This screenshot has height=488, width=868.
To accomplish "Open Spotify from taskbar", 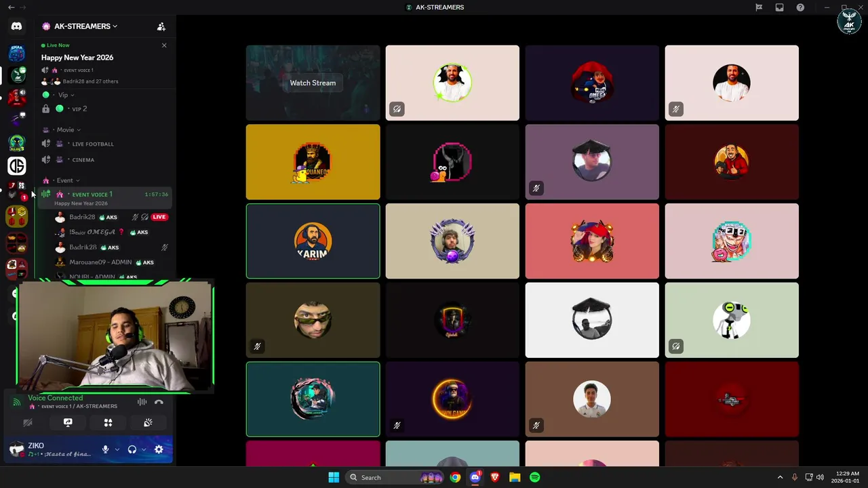I will pos(535,477).
